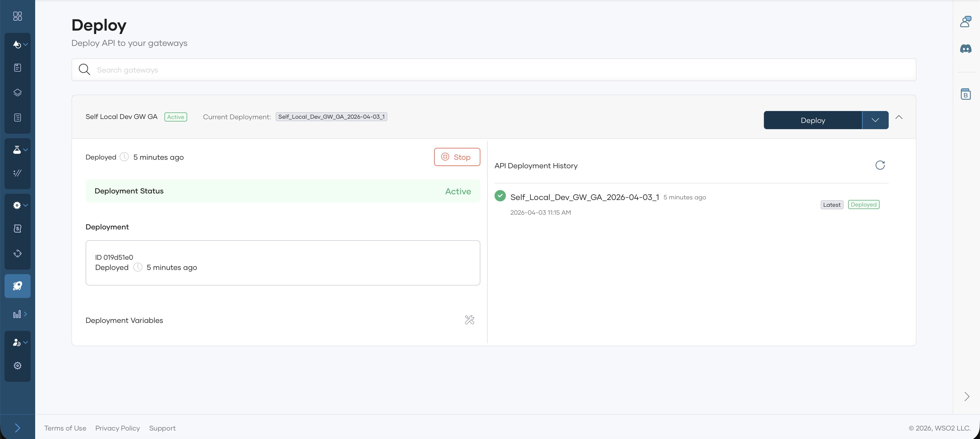Expand the Deploy button dropdown chevron

pyautogui.click(x=875, y=120)
